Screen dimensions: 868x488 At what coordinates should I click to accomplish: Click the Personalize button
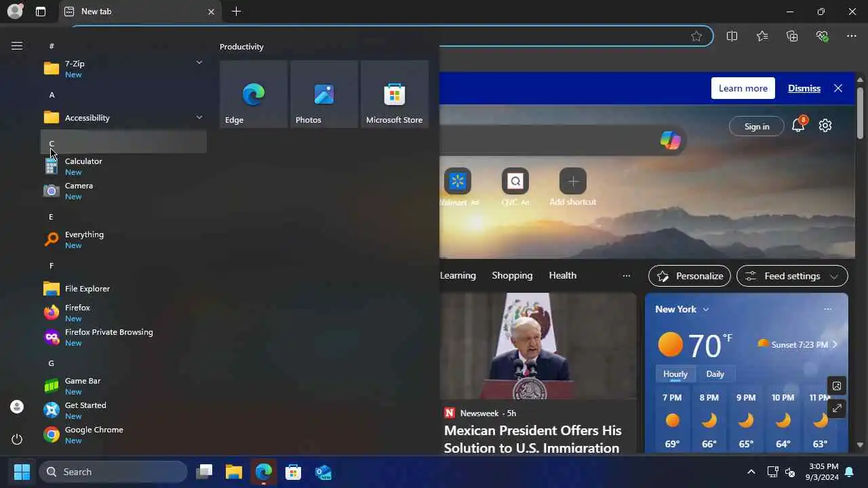689,276
